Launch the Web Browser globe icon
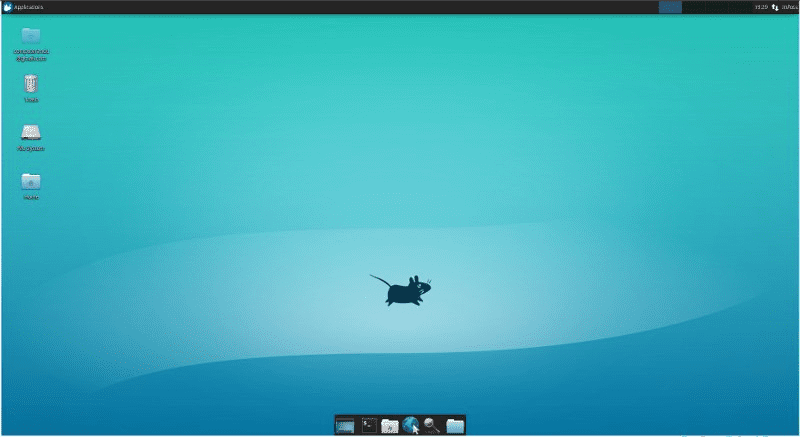The height and width of the screenshot is (437, 800). coord(410,425)
